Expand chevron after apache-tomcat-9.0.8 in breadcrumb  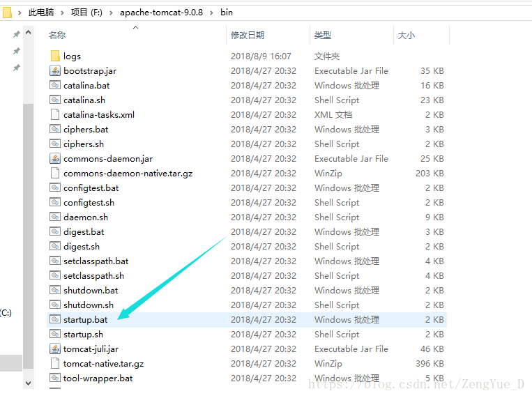click(212, 13)
